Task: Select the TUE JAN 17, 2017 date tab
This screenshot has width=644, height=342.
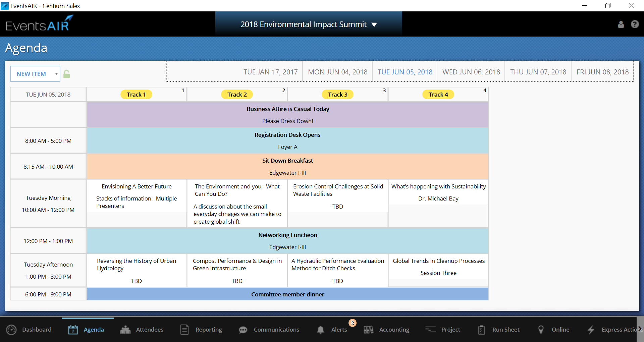Action: pyautogui.click(x=270, y=72)
